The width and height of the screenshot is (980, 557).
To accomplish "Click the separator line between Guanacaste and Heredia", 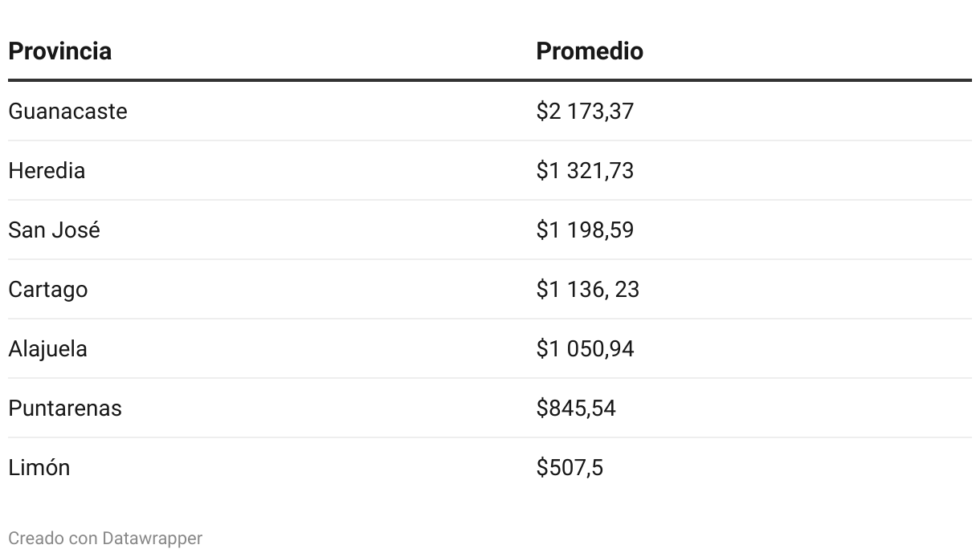I will click(490, 140).
